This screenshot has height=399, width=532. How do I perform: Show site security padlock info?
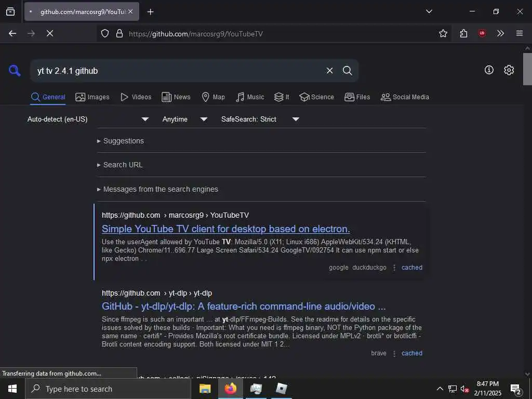pyautogui.click(x=119, y=33)
